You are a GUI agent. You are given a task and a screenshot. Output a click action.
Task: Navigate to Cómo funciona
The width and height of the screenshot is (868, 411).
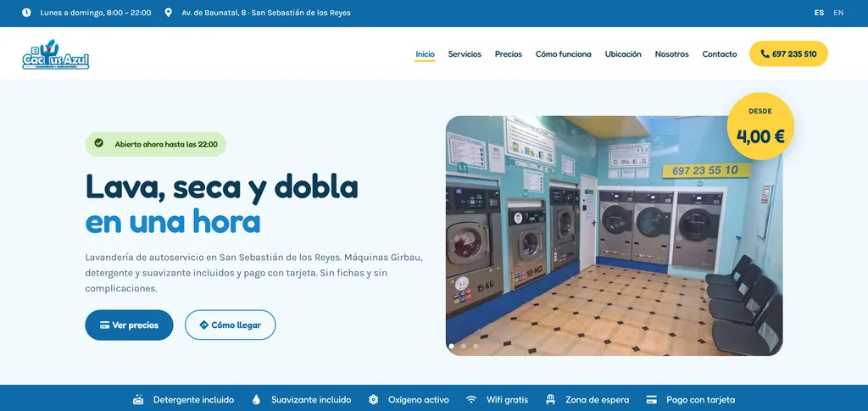pos(563,54)
